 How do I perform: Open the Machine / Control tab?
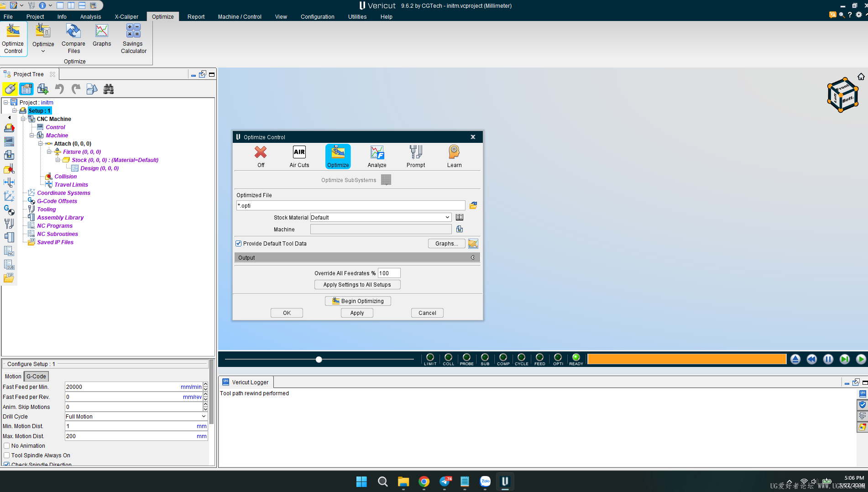(240, 16)
